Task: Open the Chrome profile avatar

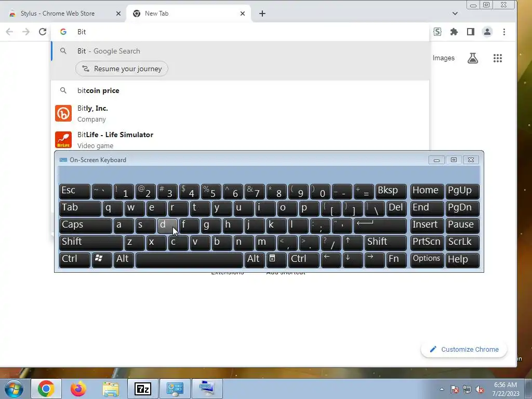Action: coord(487,32)
